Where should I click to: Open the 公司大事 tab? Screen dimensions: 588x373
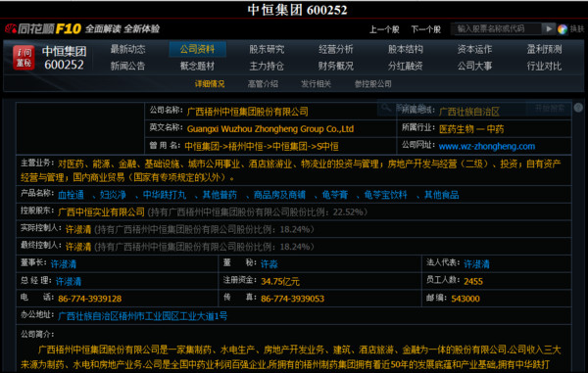click(x=474, y=67)
